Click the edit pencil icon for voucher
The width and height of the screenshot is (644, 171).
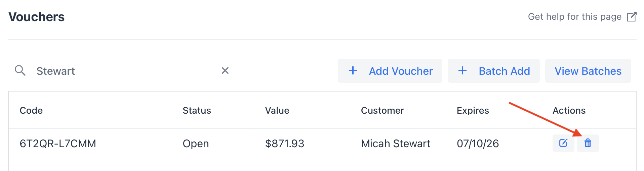(563, 143)
